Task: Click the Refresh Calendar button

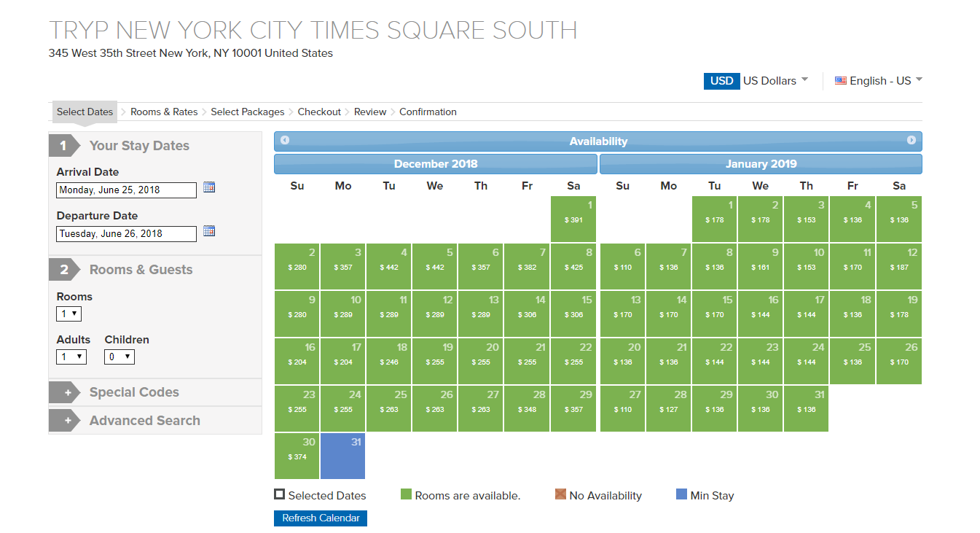Action: coord(321,518)
